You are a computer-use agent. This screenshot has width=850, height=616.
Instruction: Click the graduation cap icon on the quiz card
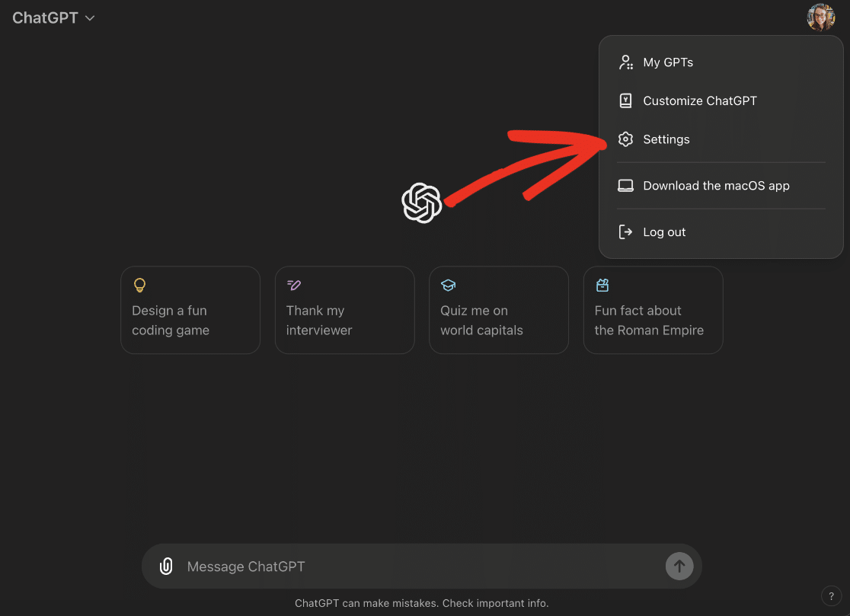coord(448,285)
